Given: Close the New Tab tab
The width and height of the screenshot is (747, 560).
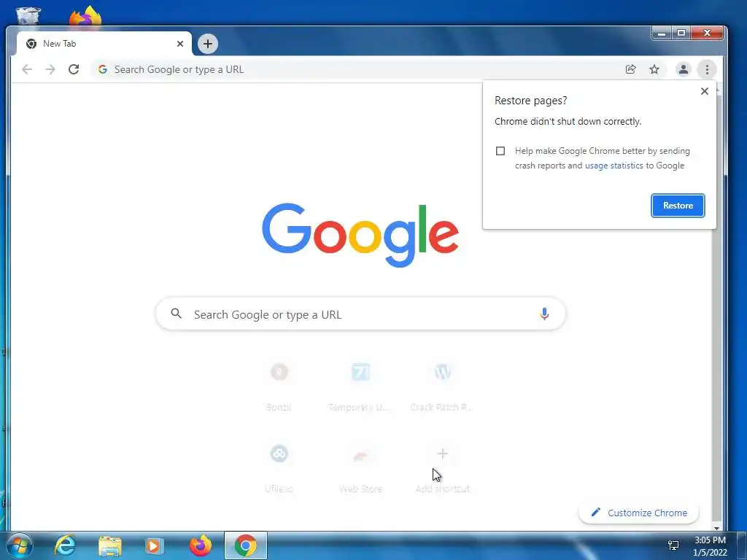Looking at the screenshot, I should point(180,44).
